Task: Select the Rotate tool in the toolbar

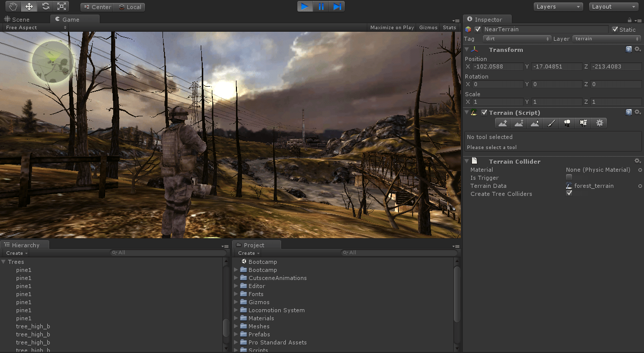Action: click(x=45, y=7)
